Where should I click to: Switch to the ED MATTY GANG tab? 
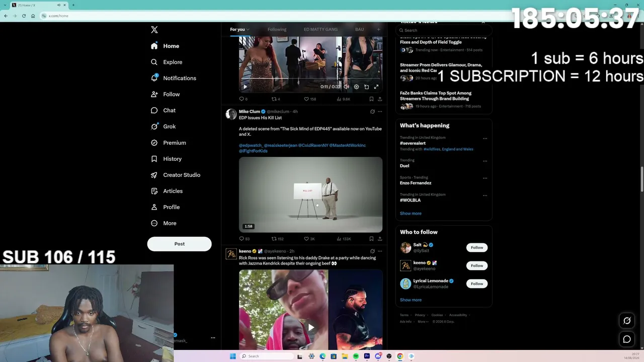tap(320, 29)
